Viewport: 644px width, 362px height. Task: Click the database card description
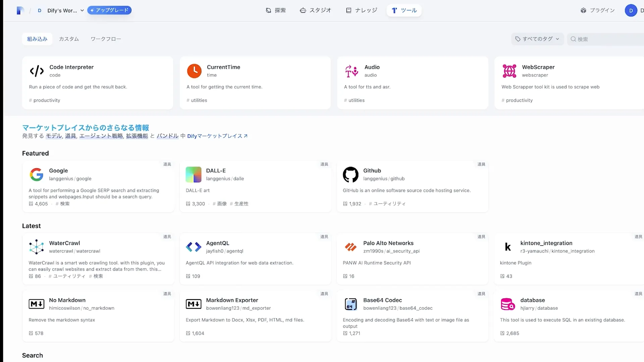tap(562, 320)
